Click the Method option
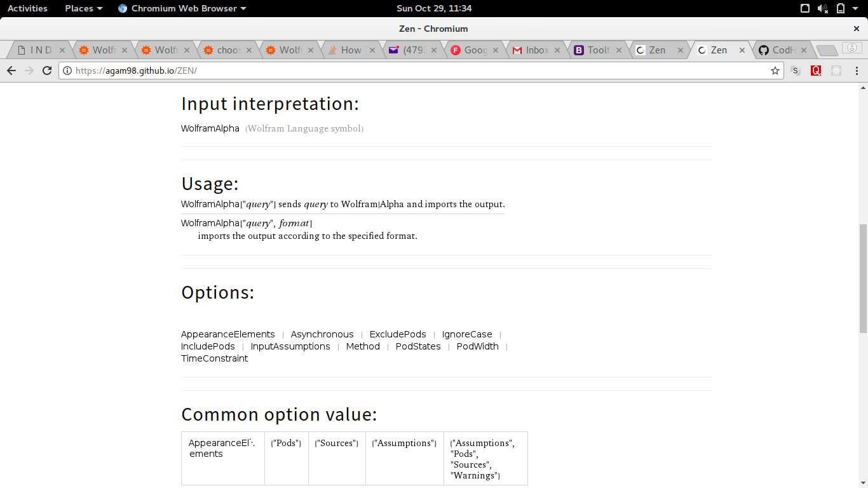This screenshot has height=488, width=868. point(363,346)
